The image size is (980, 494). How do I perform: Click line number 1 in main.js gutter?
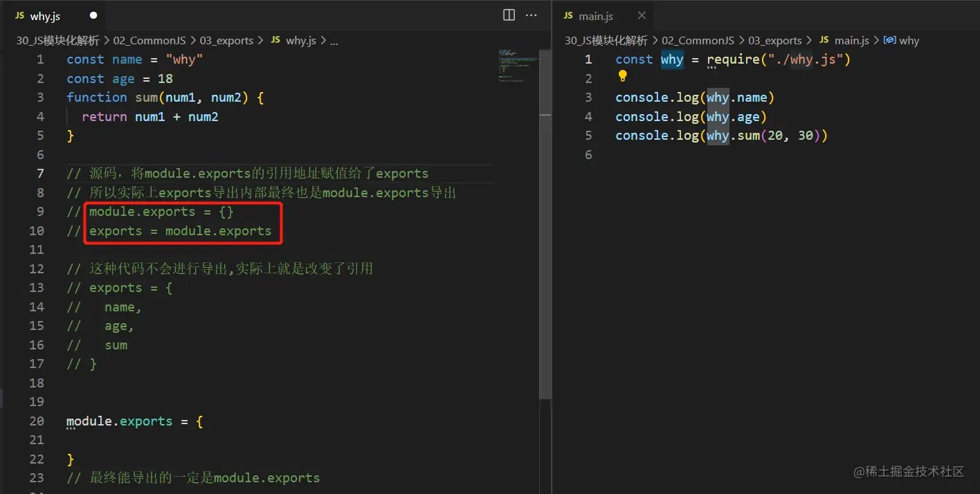pyautogui.click(x=589, y=60)
